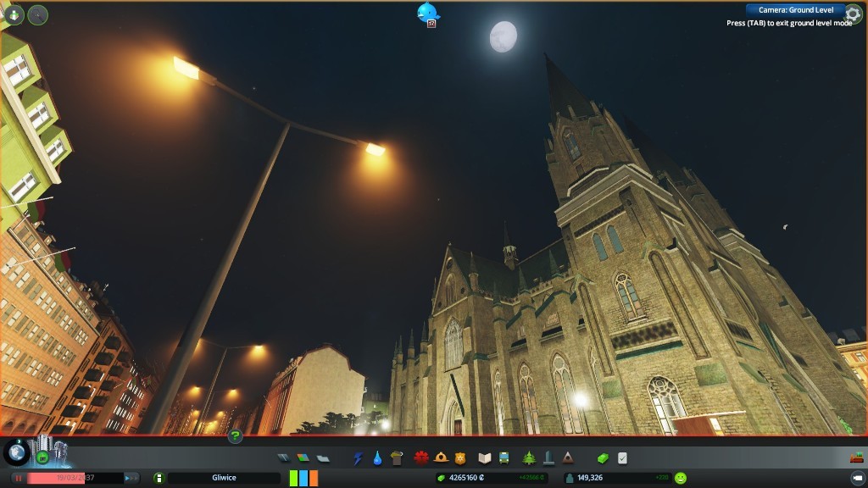Open the Healthcare red cross menu
The image size is (868, 488).
pos(421,458)
